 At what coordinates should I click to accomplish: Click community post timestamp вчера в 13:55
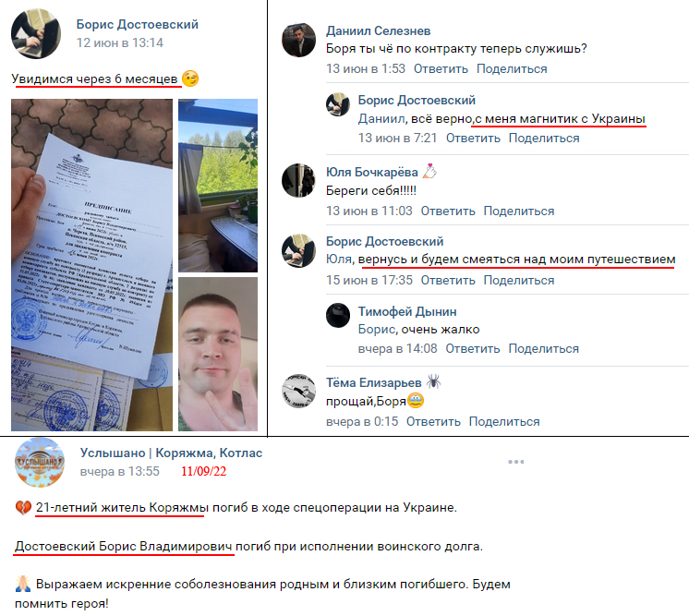point(119,471)
